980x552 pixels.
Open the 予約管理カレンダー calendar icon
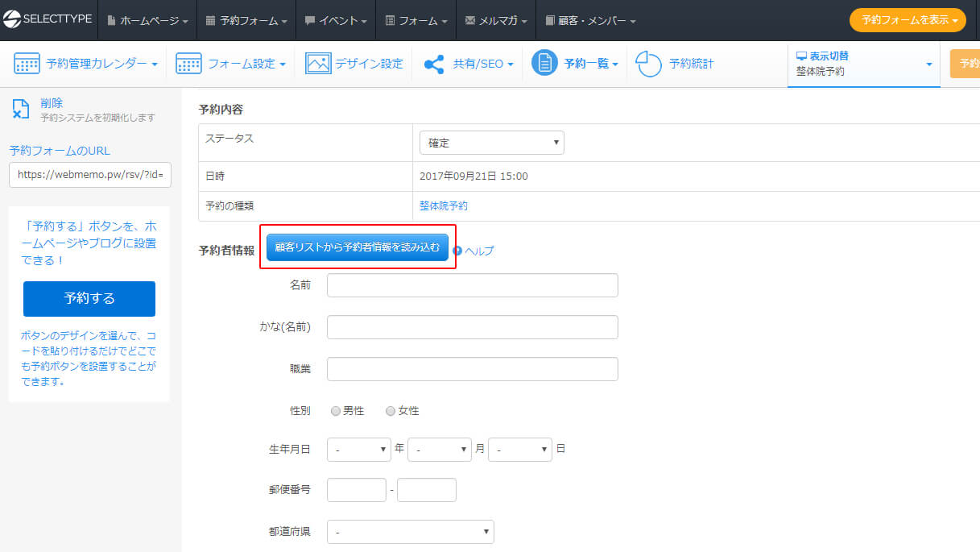point(27,64)
